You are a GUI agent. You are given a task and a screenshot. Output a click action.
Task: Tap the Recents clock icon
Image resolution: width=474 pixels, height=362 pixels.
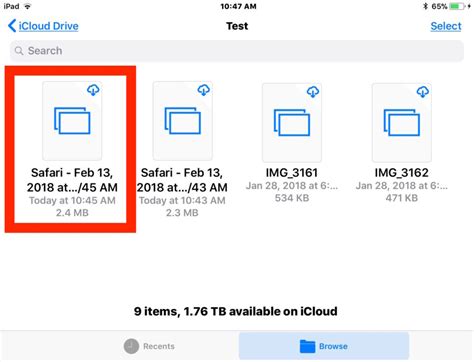tap(131, 346)
